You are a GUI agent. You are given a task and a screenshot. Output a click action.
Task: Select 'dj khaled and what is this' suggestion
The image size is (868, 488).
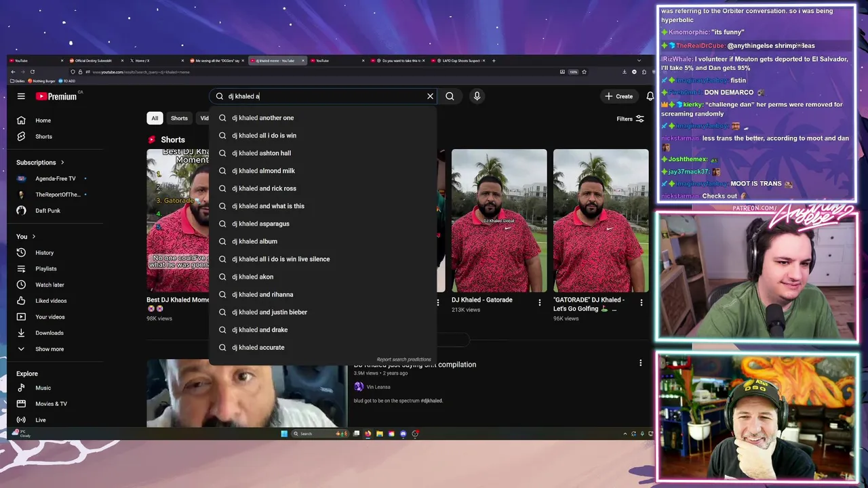pos(322,206)
